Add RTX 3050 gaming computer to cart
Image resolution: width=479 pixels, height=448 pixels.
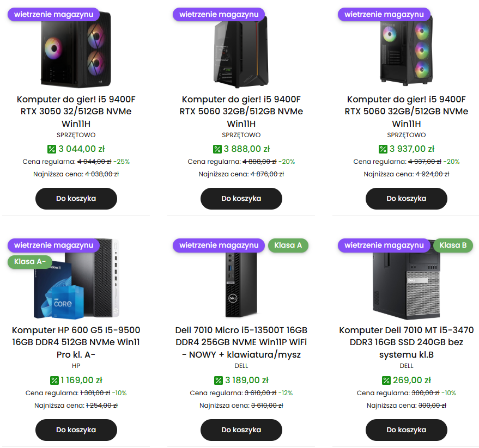point(76,199)
